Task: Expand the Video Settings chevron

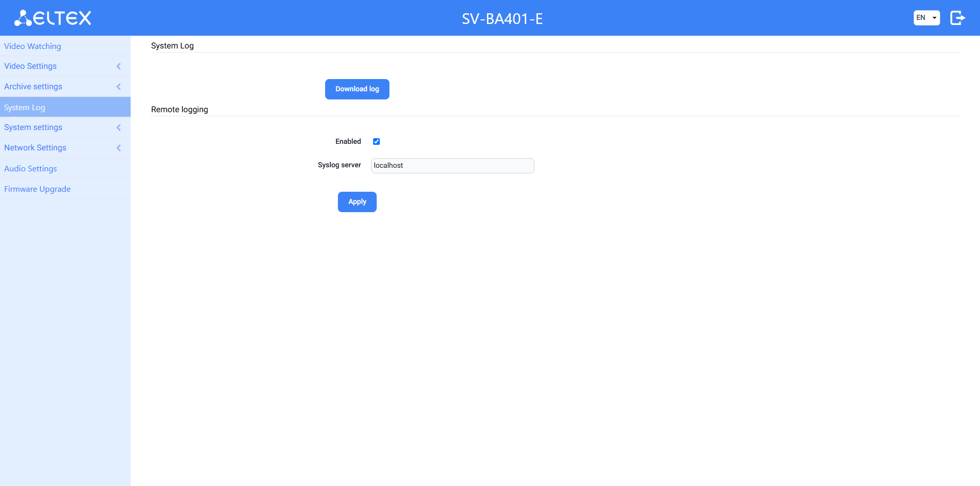Action: point(118,66)
